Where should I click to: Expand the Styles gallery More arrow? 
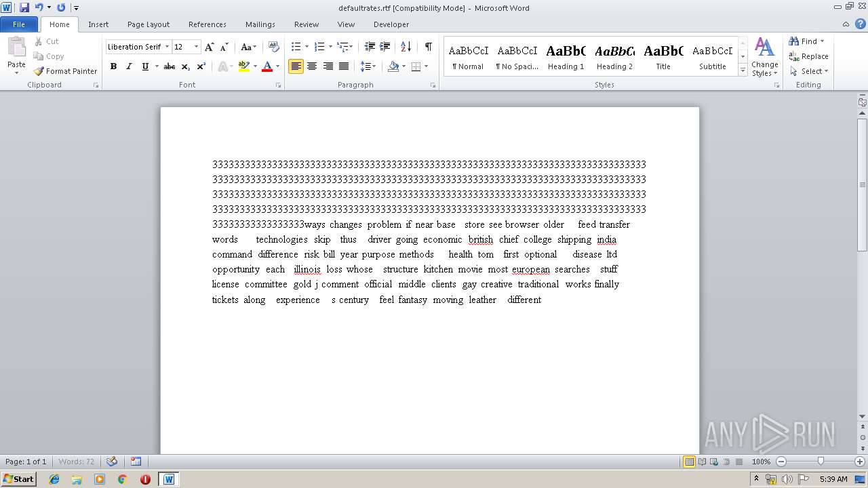click(743, 70)
